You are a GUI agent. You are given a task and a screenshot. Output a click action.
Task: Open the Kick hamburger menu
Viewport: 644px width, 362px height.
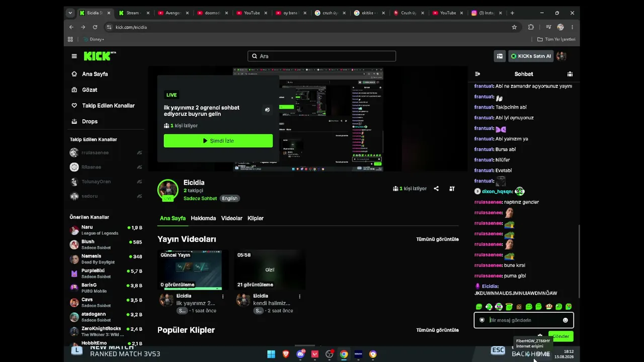(74, 56)
